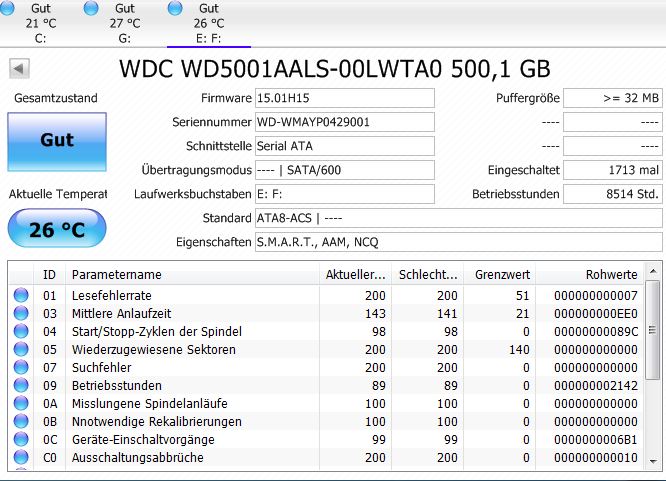Click threshold value 140 in Grenzwert column
666x481 pixels.
[x=517, y=350]
